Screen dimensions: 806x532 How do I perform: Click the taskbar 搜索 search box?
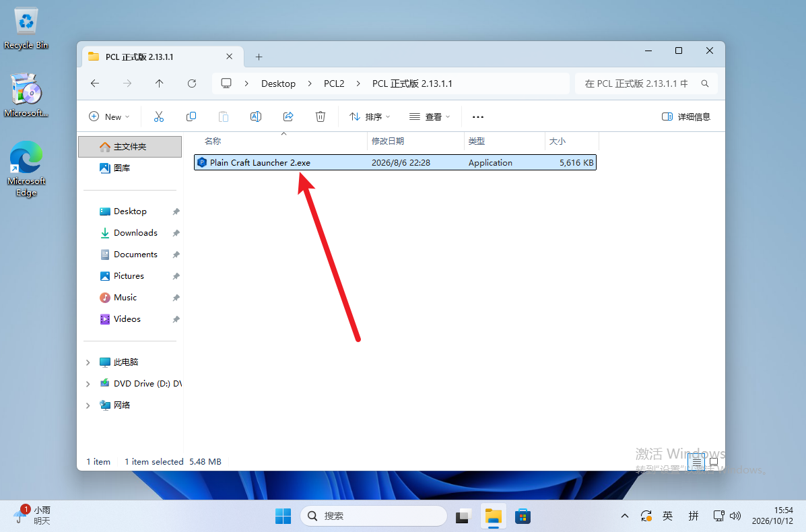coord(374,516)
